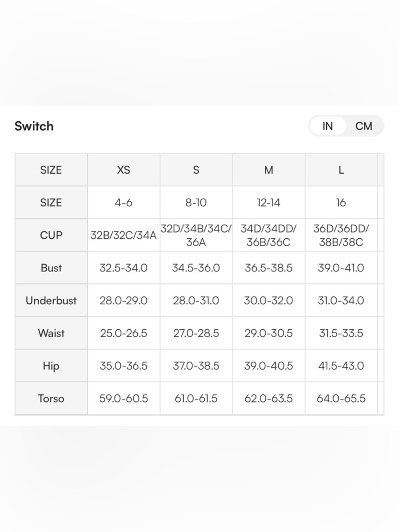The height and width of the screenshot is (532, 399).
Task: Click the 32B/32C/34A cup cell
Action: (x=124, y=235)
